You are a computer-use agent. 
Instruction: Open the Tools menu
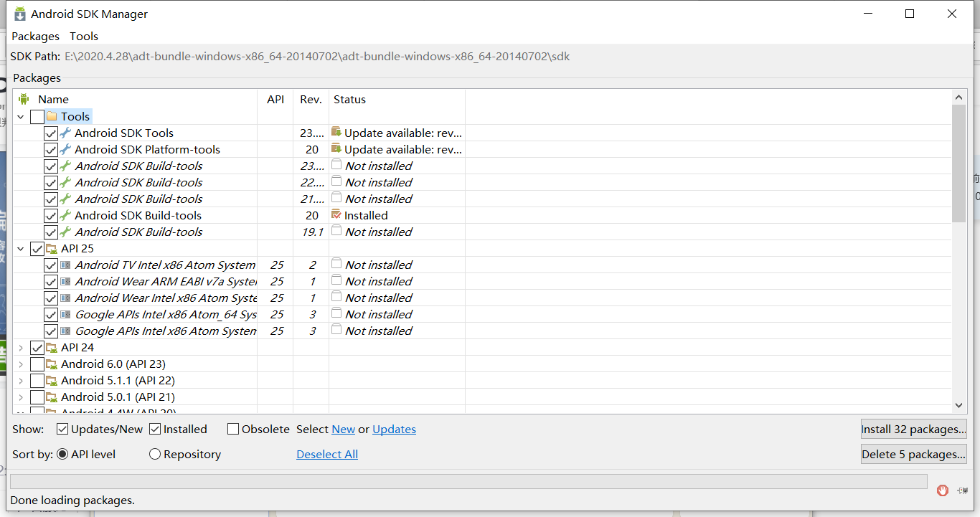84,36
